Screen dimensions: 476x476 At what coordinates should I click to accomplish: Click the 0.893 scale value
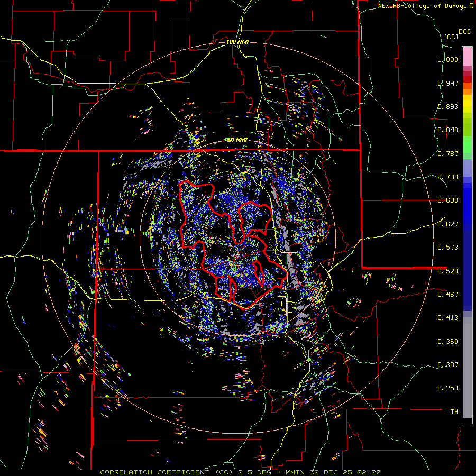(x=448, y=106)
